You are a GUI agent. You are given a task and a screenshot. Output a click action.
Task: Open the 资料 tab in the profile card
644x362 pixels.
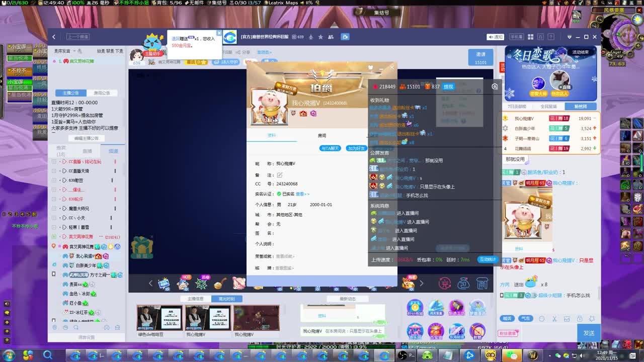click(x=272, y=135)
